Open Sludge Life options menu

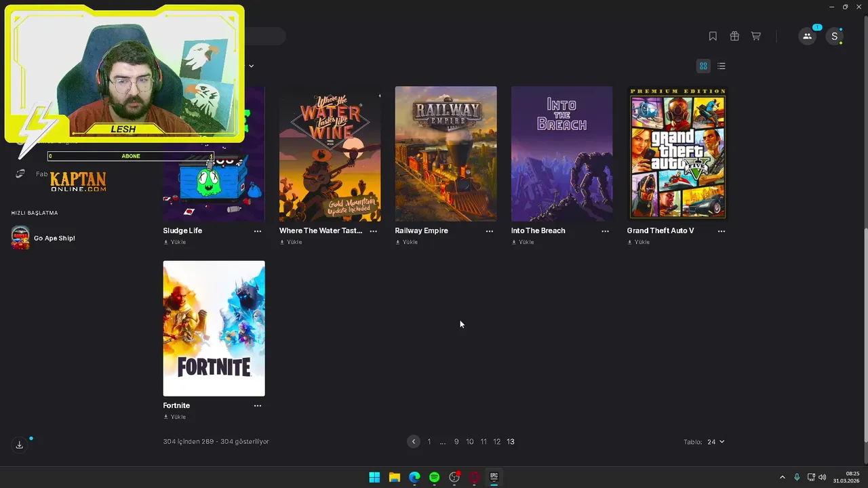coord(258,231)
